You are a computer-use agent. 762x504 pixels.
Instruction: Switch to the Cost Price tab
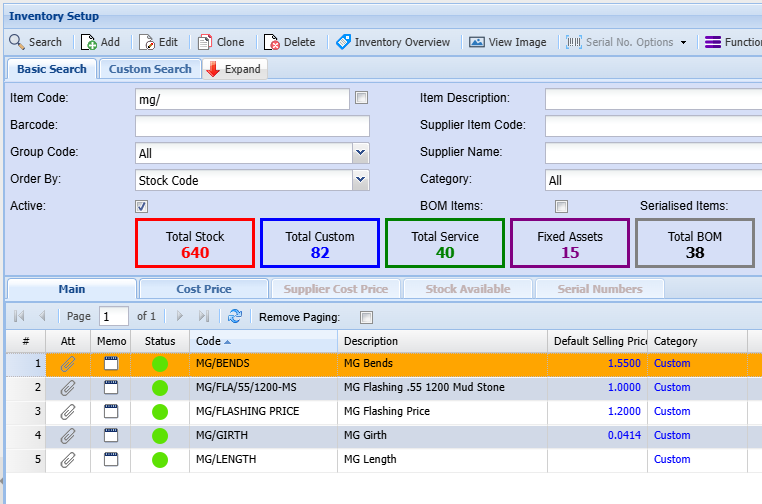coord(204,289)
